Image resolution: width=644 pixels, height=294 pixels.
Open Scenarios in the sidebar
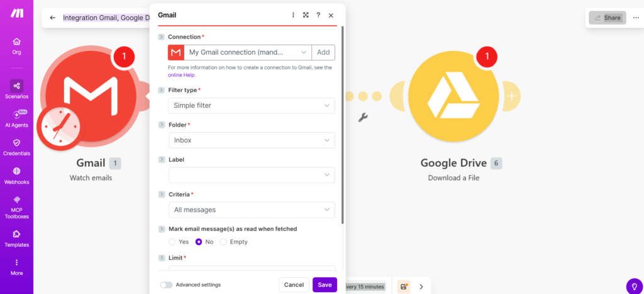click(16, 89)
